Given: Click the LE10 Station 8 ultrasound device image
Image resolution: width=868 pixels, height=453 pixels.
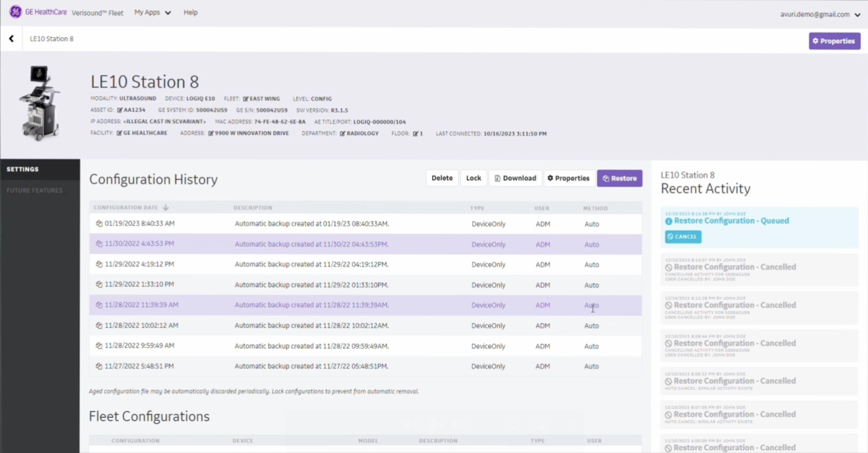Looking at the screenshot, I should pos(40,103).
